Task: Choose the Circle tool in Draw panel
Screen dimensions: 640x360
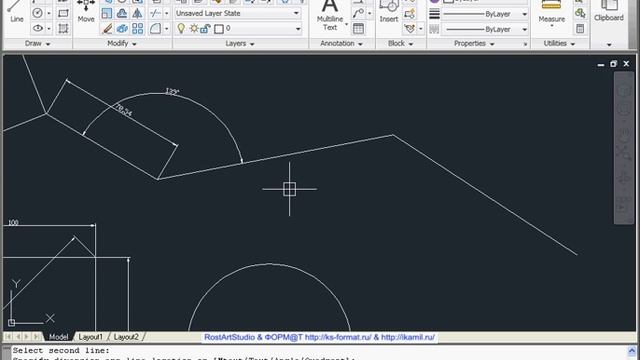Action: pos(38,13)
